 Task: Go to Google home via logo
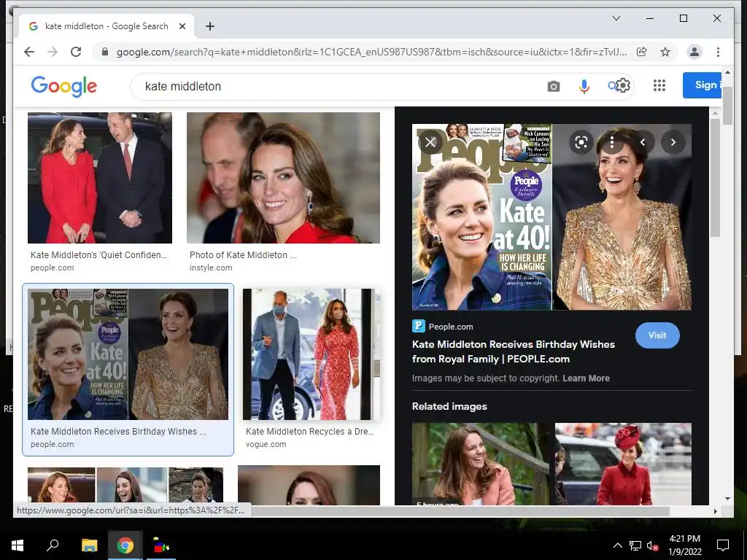(x=64, y=86)
